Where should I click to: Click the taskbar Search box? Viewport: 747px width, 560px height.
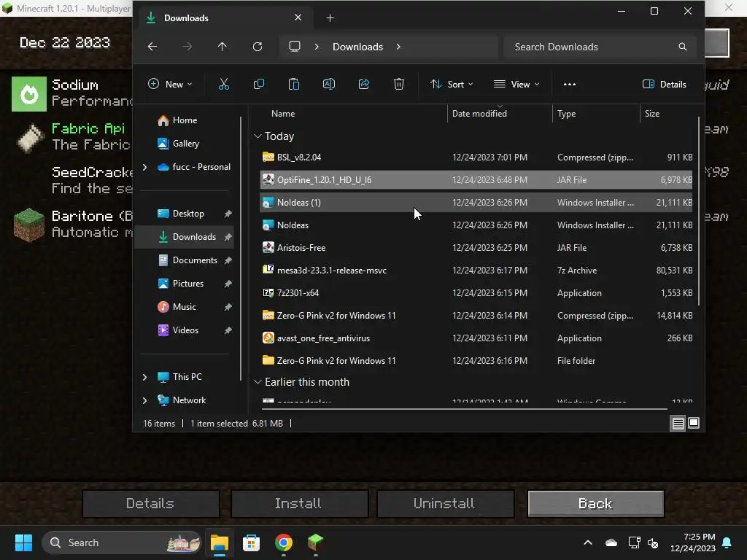(122, 542)
